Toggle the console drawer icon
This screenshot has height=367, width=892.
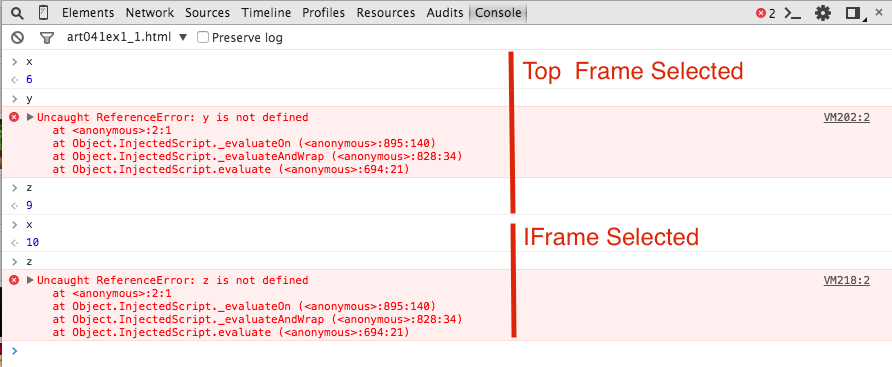coord(793,13)
